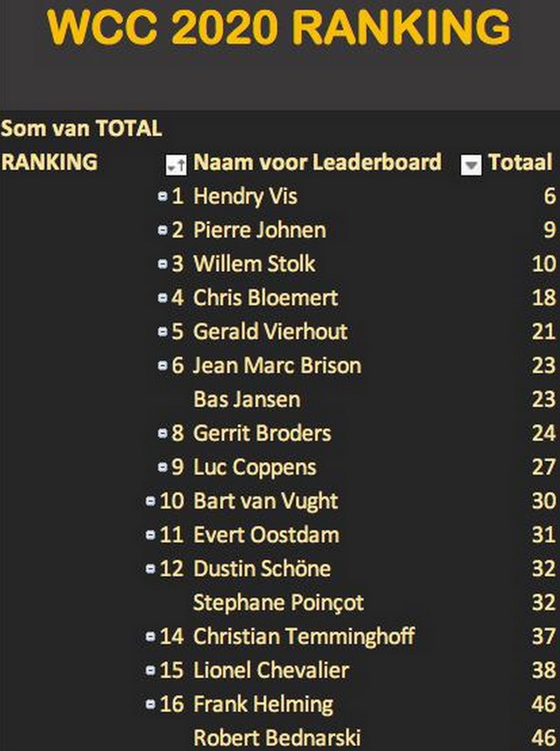Image resolution: width=560 pixels, height=751 pixels.
Task: Collapse rank 16 Frank Helming group
Action: 150,704
